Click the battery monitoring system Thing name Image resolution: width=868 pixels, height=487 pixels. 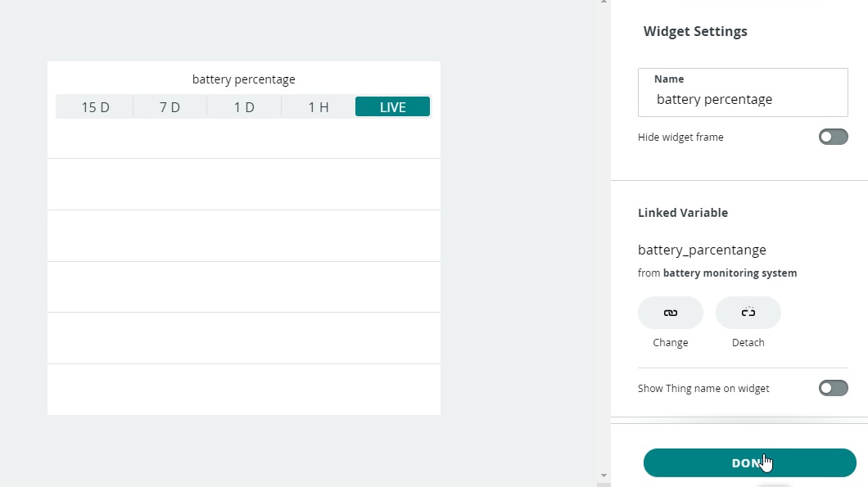coord(730,273)
